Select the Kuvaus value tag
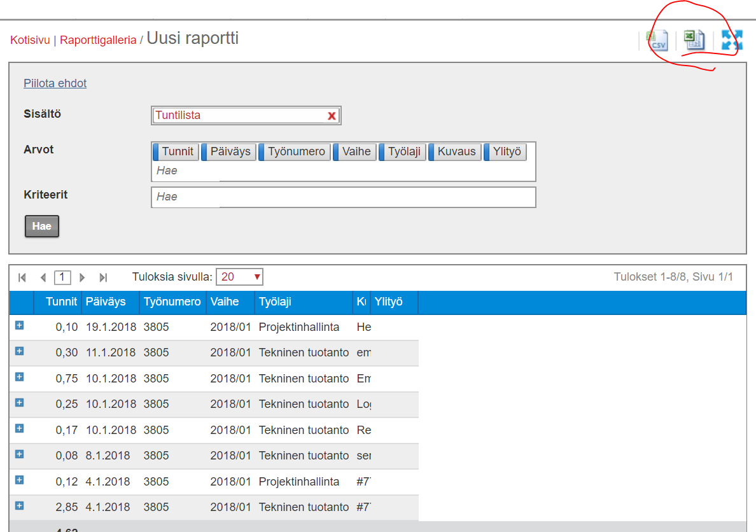The height and width of the screenshot is (532, 756). (455, 151)
